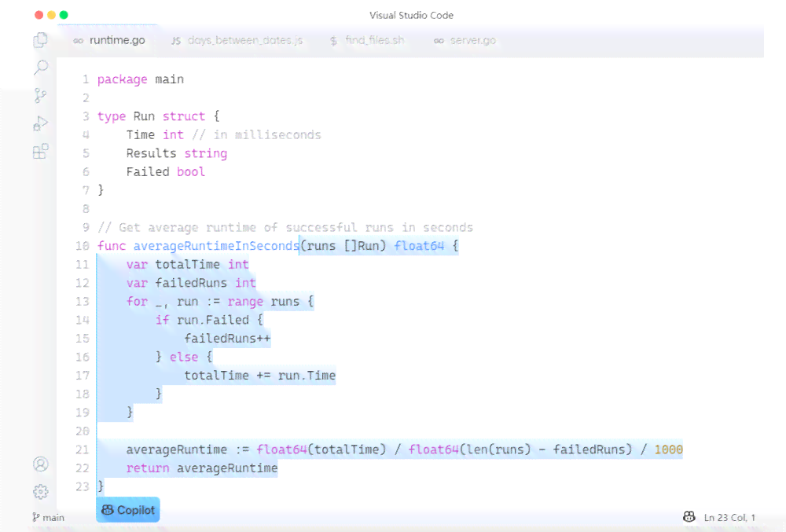Viewport: 786px width, 532px height.
Task: Click the number 1000 on line 21
Action: coord(669,449)
